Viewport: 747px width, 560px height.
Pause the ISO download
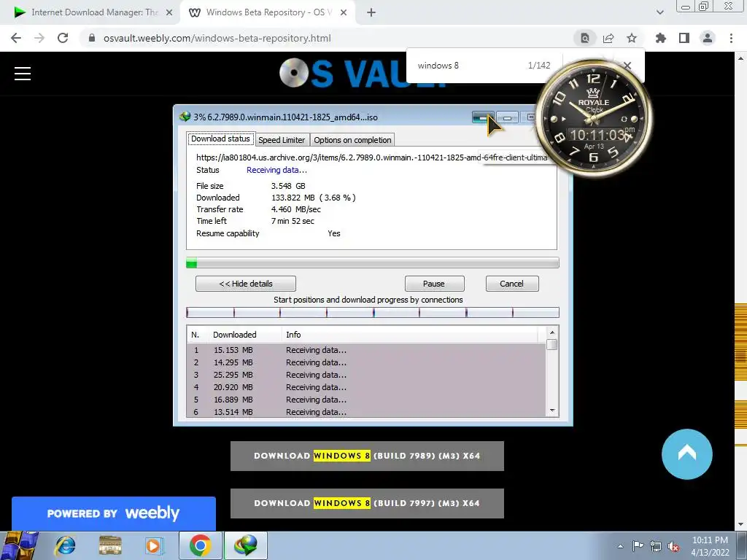pos(434,284)
